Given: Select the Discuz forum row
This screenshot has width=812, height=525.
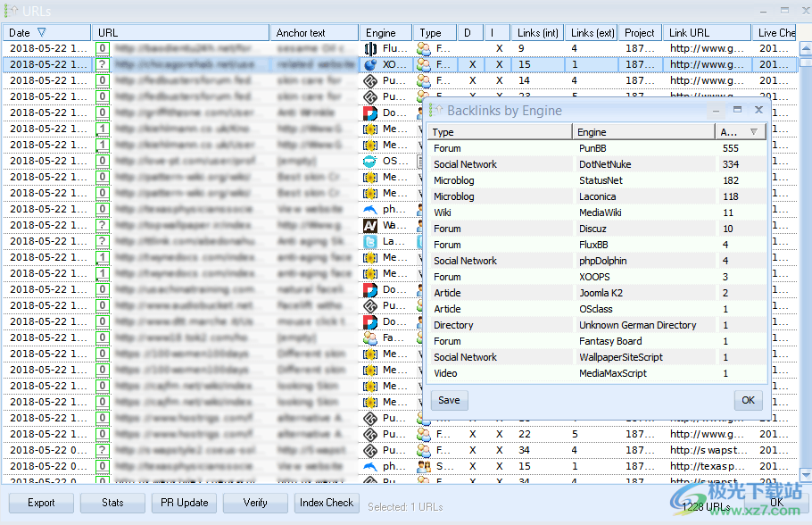Looking at the screenshot, I should 598,229.
